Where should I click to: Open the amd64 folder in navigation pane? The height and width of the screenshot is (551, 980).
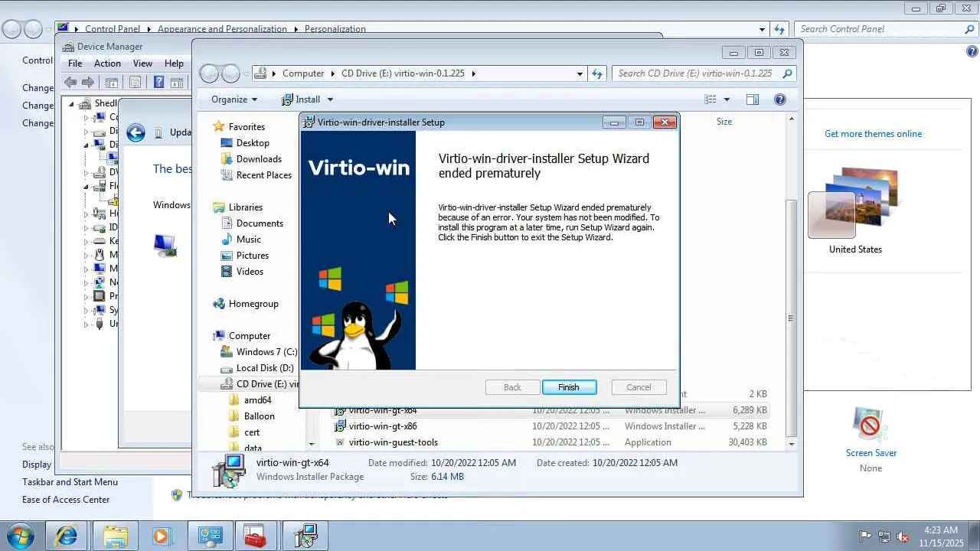click(x=258, y=400)
